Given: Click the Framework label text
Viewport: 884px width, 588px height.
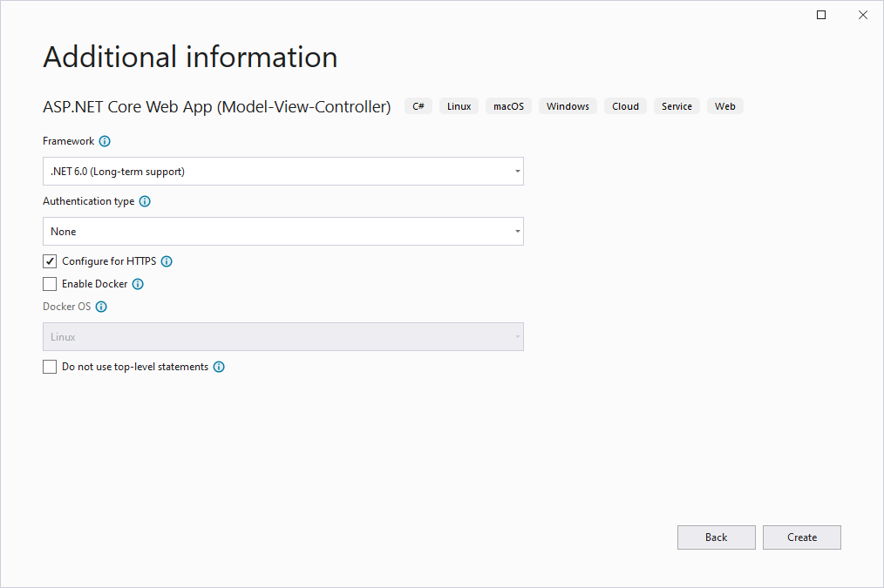Looking at the screenshot, I should tap(69, 141).
